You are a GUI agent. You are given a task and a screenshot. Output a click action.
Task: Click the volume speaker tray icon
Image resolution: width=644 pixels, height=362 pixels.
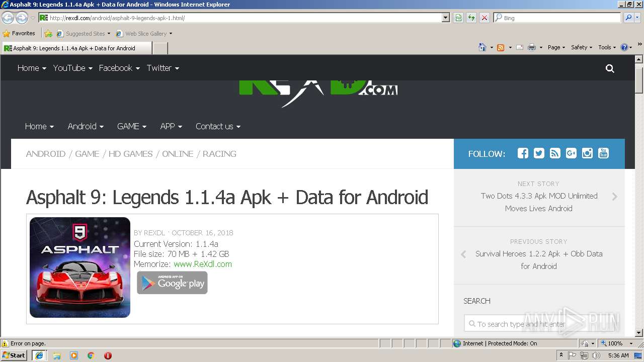(x=596, y=355)
